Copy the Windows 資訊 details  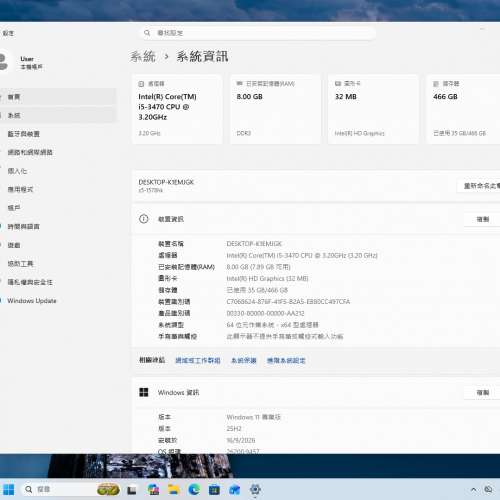(x=482, y=392)
